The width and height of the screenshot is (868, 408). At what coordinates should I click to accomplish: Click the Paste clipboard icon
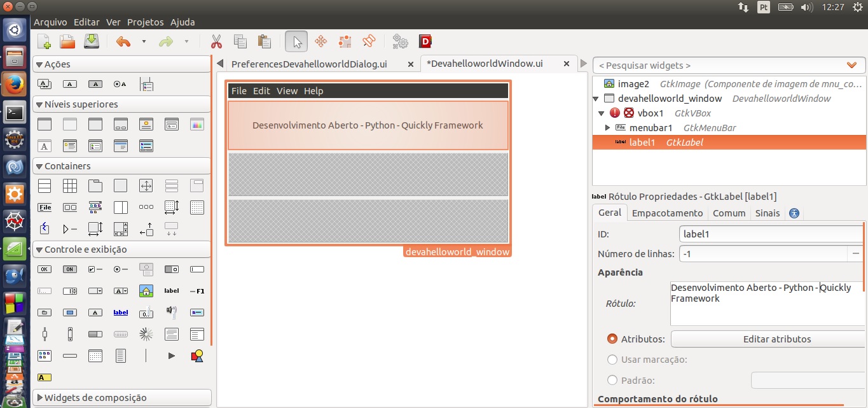pyautogui.click(x=264, y=42)
